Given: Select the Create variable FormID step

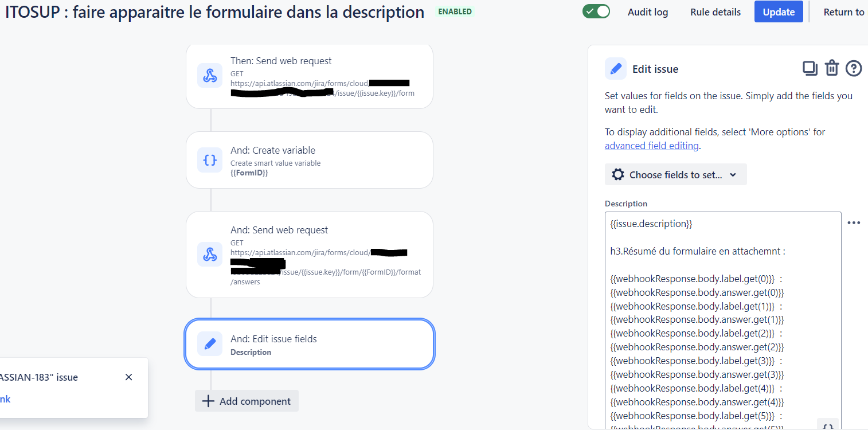Looking at the screenshot, I should (310, 160).
